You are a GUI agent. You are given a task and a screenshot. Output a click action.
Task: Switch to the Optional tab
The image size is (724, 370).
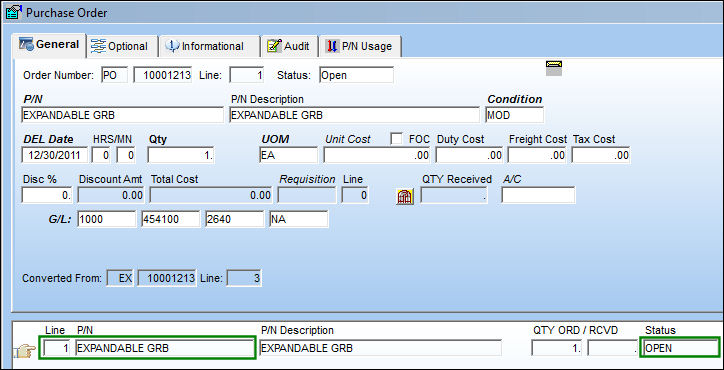(x=123, y=46)
